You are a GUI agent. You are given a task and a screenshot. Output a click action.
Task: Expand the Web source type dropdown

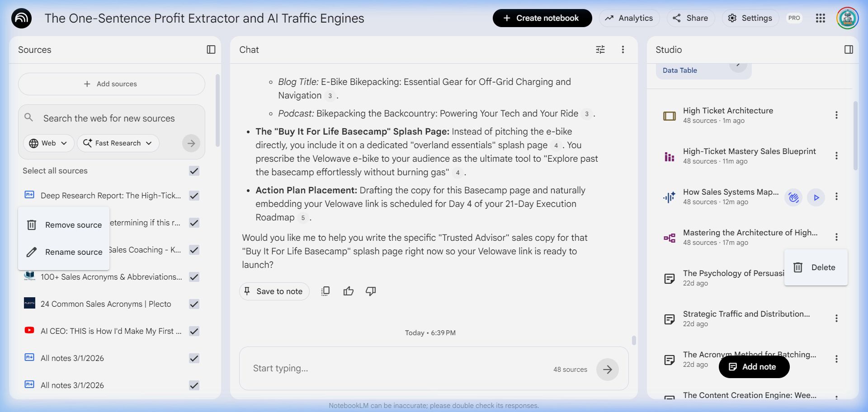[x=48, y=143]
